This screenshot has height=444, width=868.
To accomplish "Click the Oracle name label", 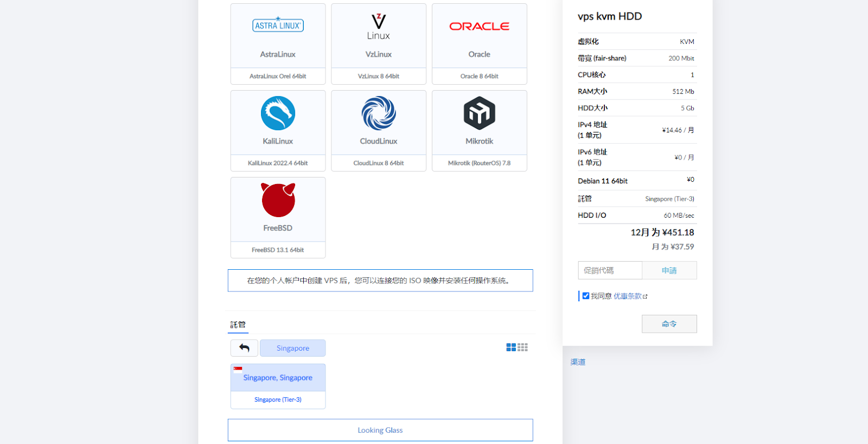I will (x=480, y=54).
